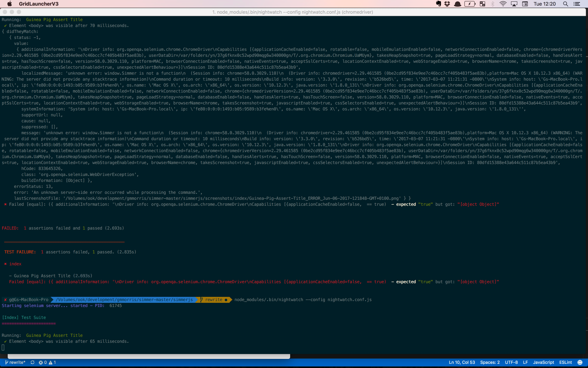Click the git branch rewrite* indicator
The height and width of the screenshot is (368, 588).
[15, 362]
